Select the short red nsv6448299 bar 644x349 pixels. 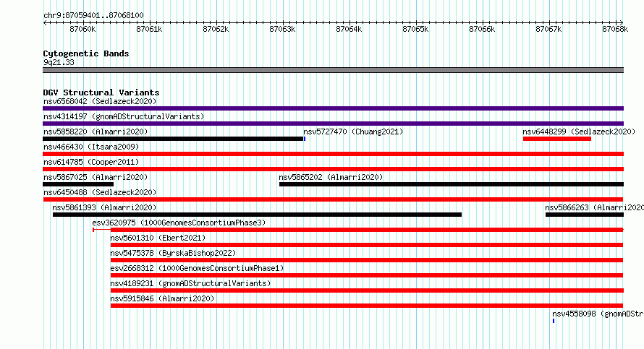point(557,139)
